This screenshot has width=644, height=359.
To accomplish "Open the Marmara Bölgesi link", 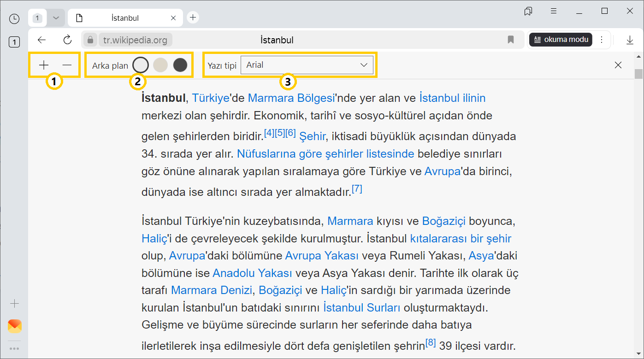I will tap(291, 98).
